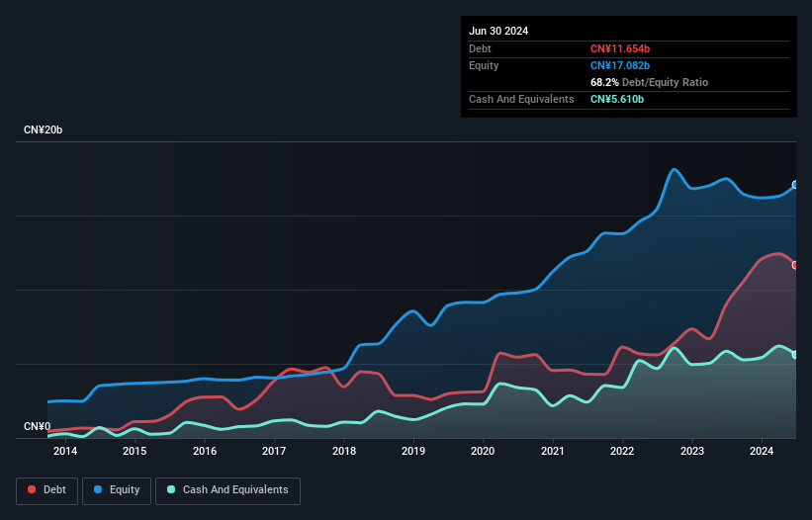The image size is (812, 520).
Task: Click the Cash value CN¥5.610b
Action: pyautogui.click(x=617, y=99)
